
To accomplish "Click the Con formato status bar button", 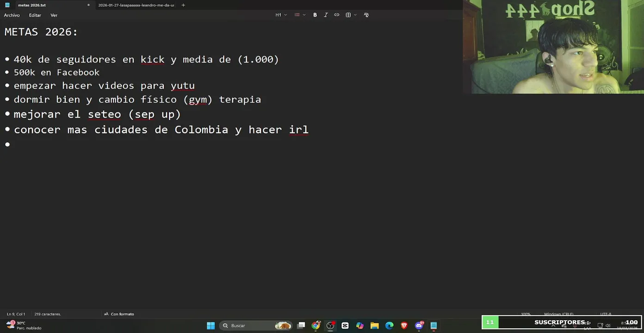I will 119,314.
